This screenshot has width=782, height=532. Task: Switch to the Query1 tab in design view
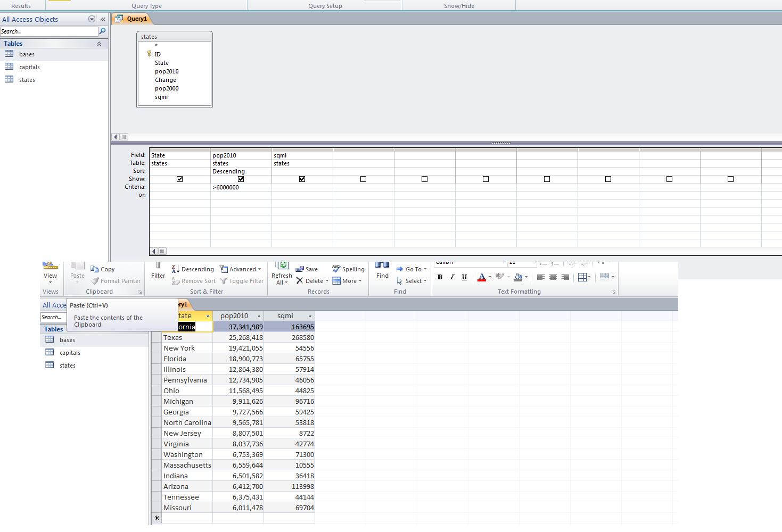pyautogui.click(x=132, y=19)
